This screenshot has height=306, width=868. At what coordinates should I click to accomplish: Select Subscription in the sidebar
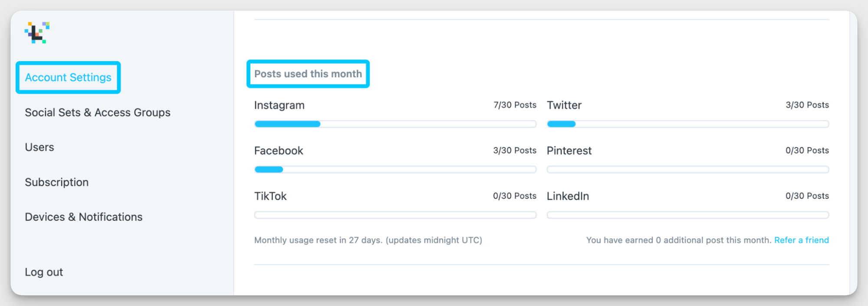point(57,182)
